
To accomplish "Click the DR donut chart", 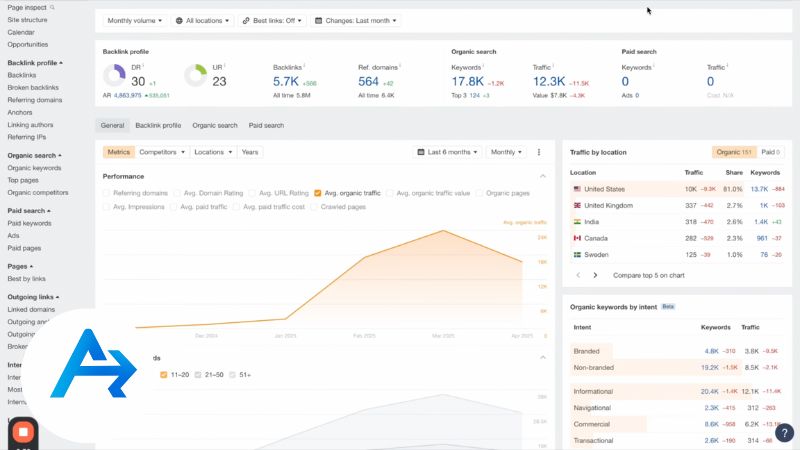I will [114, 76].
